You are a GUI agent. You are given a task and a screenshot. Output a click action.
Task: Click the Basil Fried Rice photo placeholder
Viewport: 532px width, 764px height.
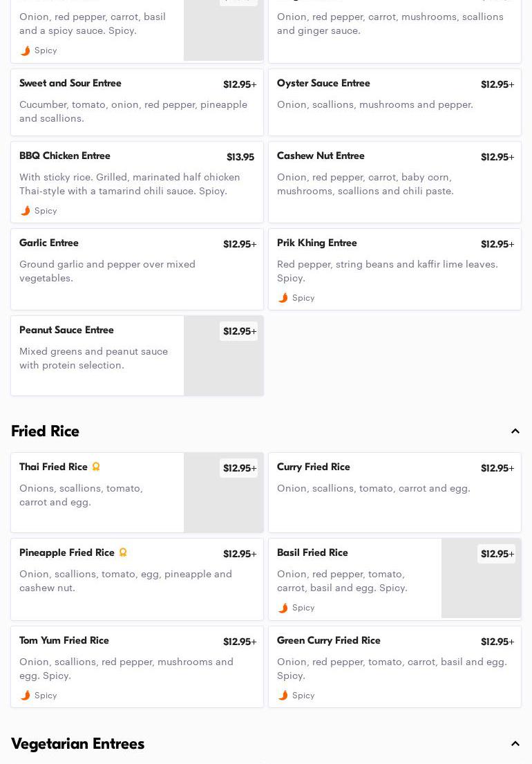(481, 589)
